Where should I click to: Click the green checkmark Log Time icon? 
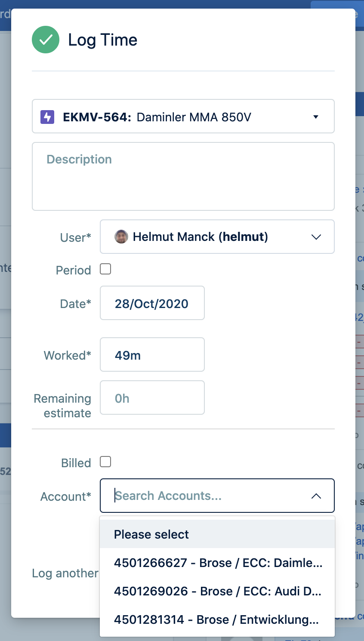[46, 40]
